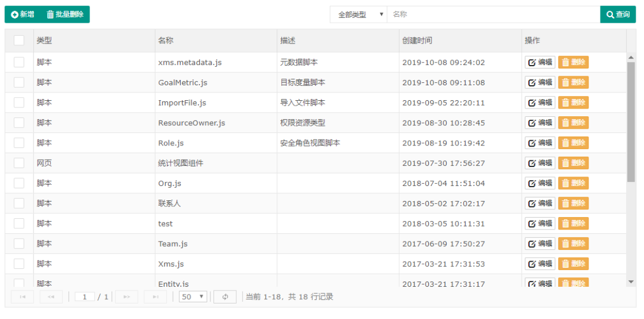Click the 批量删除 bulk delete button

click(x=66, y=14)
